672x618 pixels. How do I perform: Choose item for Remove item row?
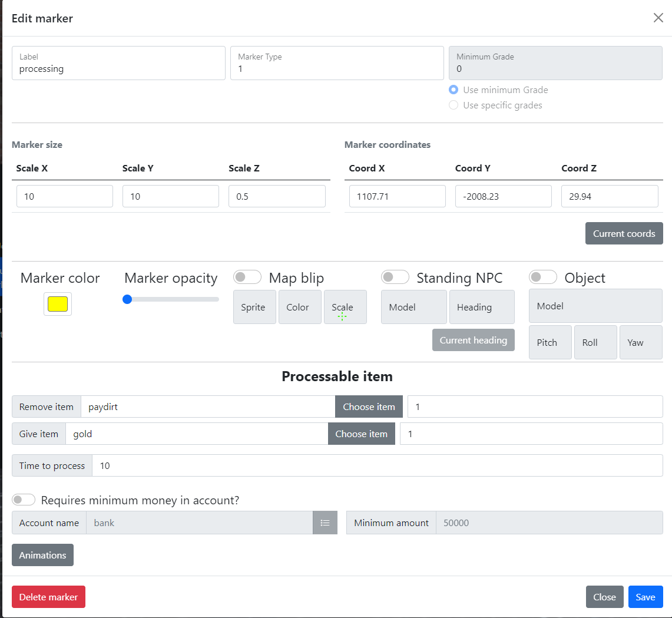tap(369, 407)
